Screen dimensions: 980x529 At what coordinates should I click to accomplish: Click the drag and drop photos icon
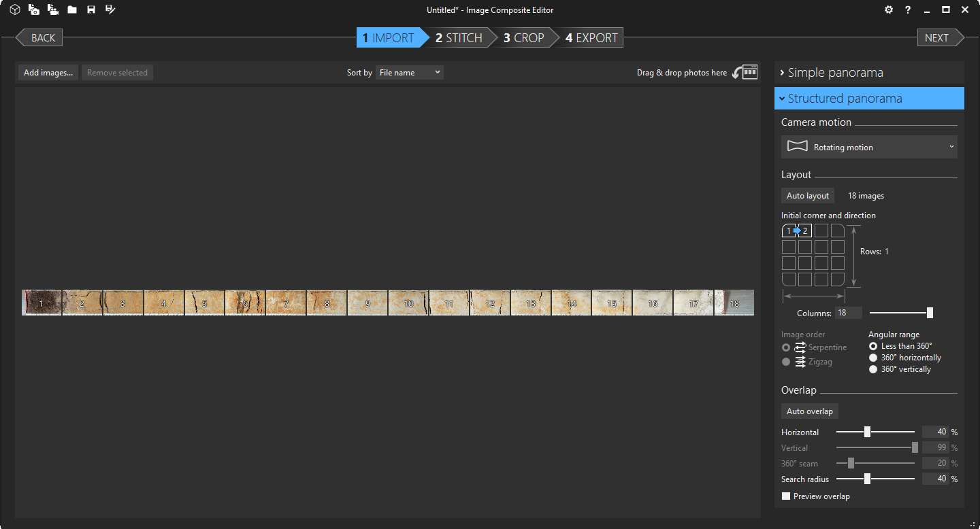point(745,72)
